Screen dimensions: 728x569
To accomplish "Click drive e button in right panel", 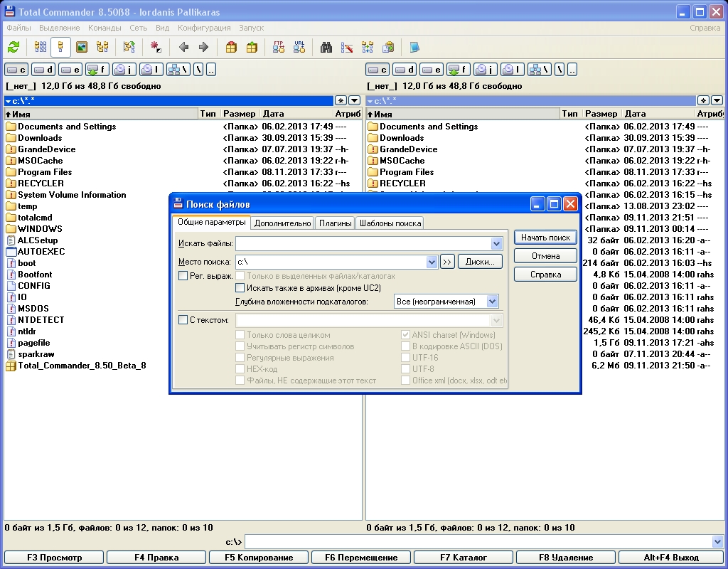I will pyautogui.click(x=432, y=70).
